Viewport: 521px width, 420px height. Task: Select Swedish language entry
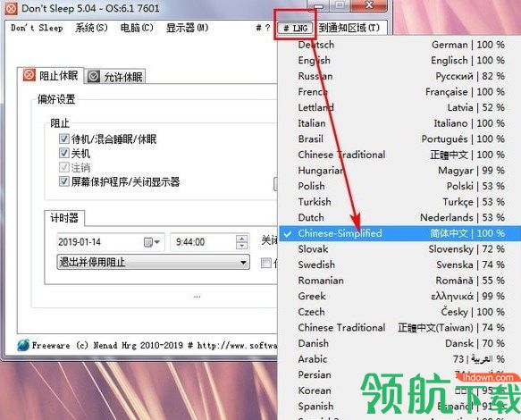click(x=399, y=265)
